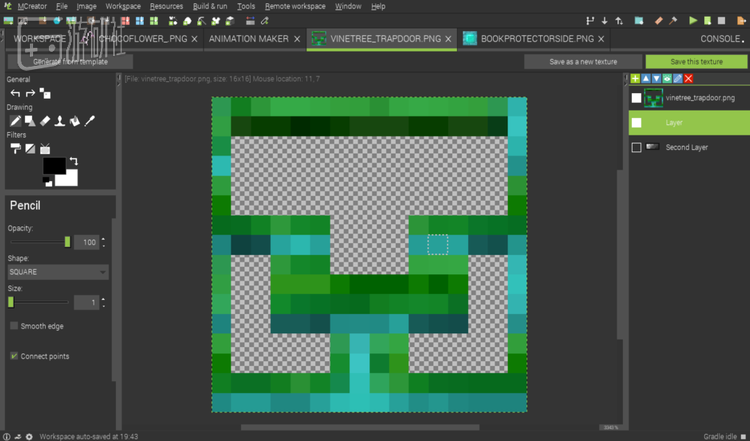This screenshot has height=441, width=750.
Task: Switch to the ANIMATION MAKER tab
Action: tap(249, 39)
